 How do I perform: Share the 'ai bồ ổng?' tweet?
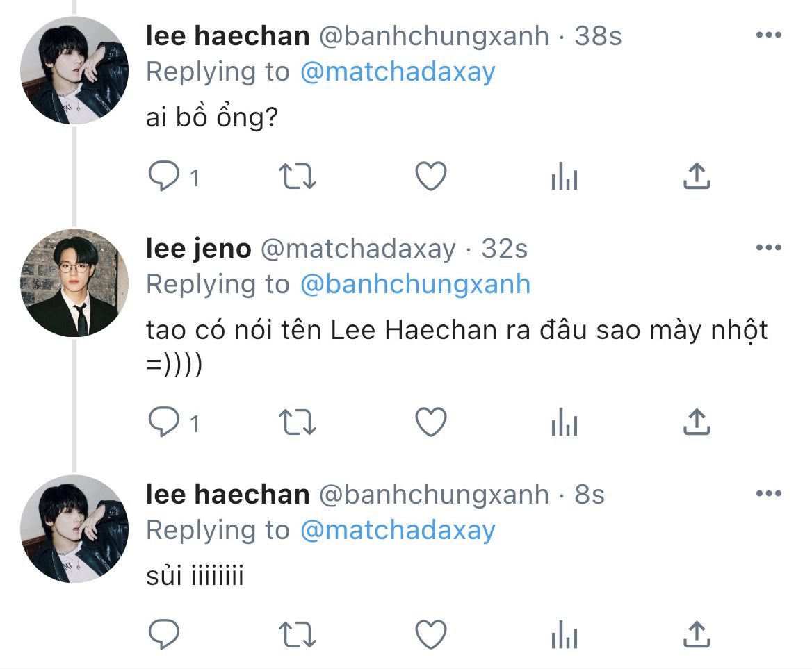[696, 177]
